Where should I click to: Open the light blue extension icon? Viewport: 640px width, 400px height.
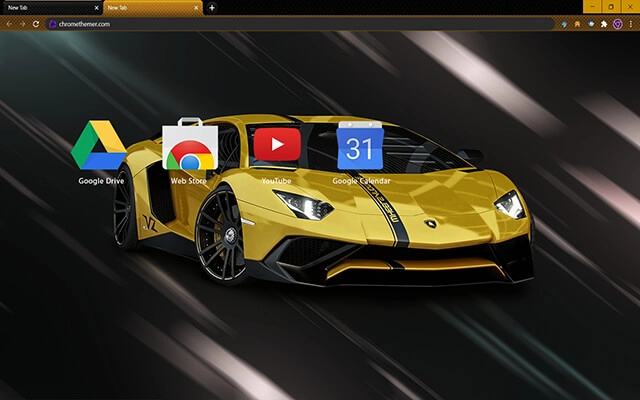564,24
